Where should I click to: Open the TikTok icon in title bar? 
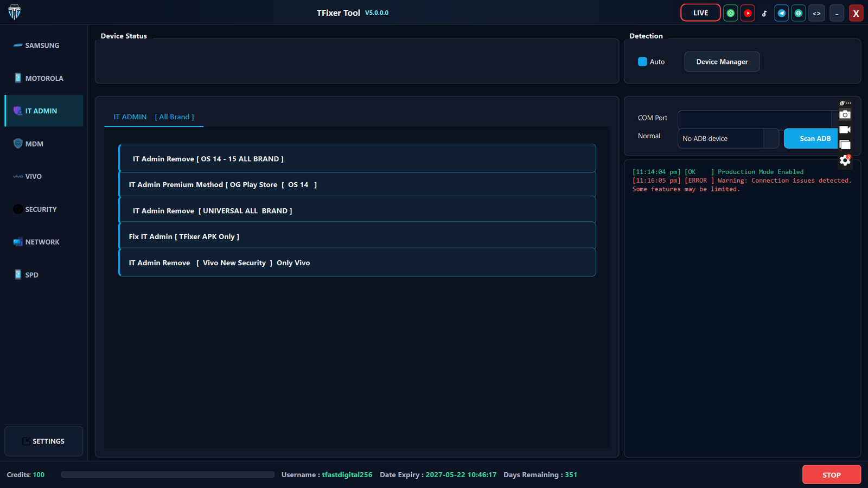click(x=764, y=13)
